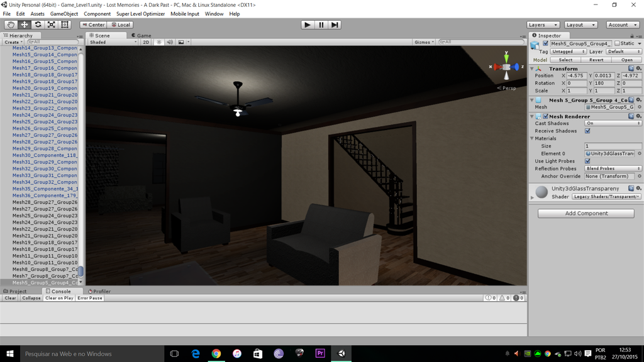Select the Hand tool
This screenshot has height=362, width=644.
[11, 25]
